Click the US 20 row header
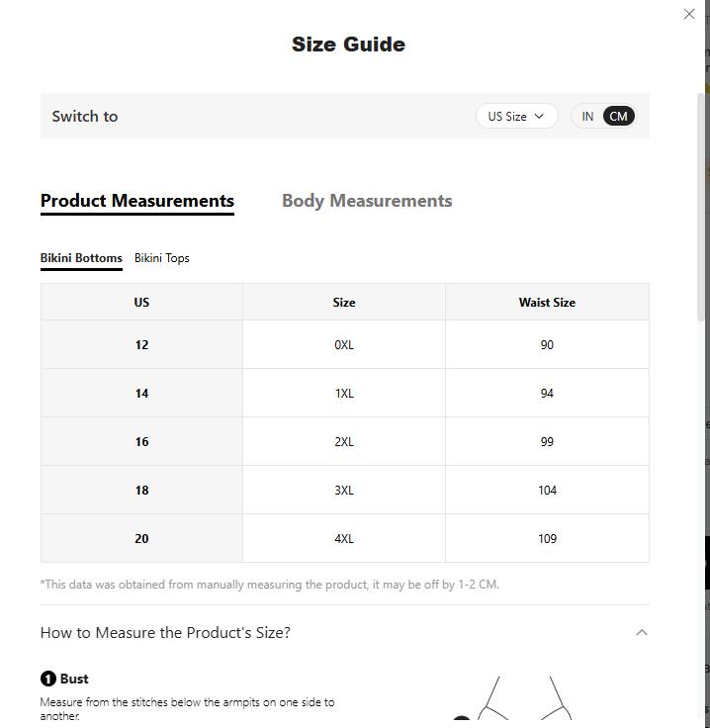The image size is (710, 728). tap(141, 539)
